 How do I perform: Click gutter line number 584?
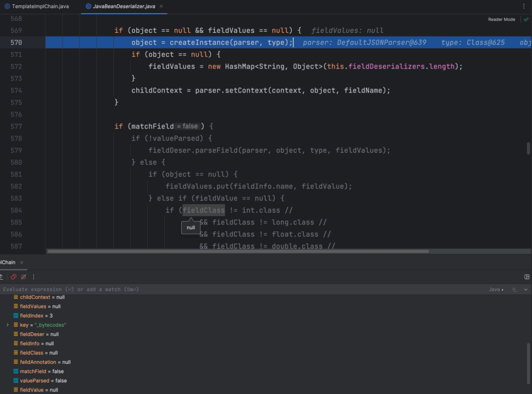16,210
